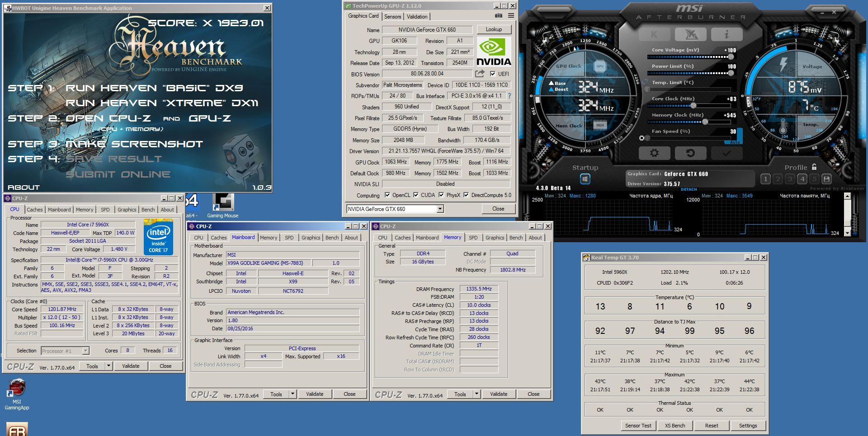Screen dimensions: 868x436
Task: Expand the Tools dropdown arrow in the Memory window
Action: pos(476,394)
